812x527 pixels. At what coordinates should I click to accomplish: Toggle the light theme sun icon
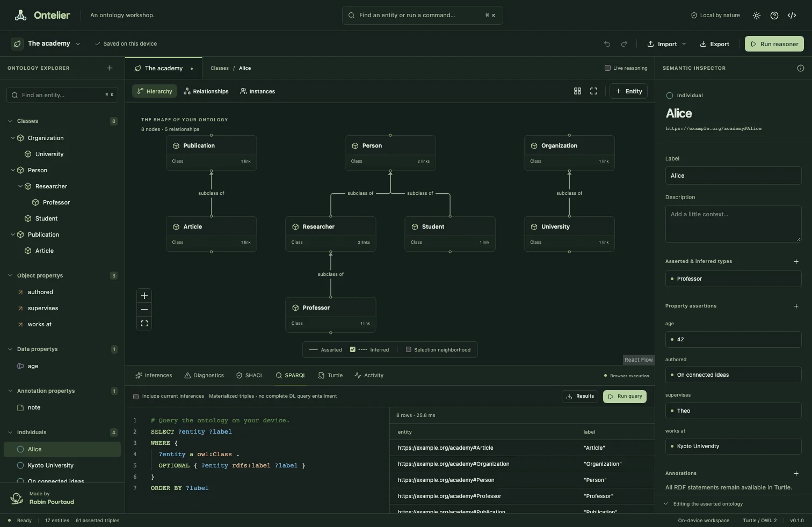pos(757,16)
